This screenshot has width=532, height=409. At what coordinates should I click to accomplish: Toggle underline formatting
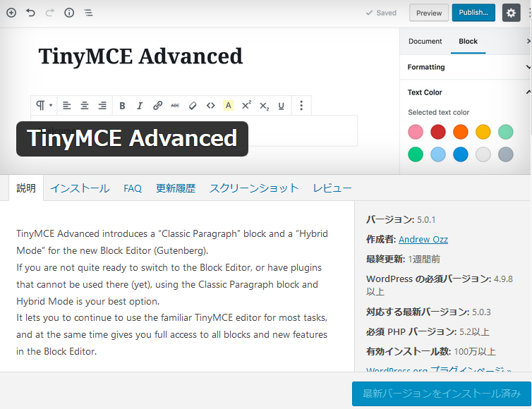[282, 106]
